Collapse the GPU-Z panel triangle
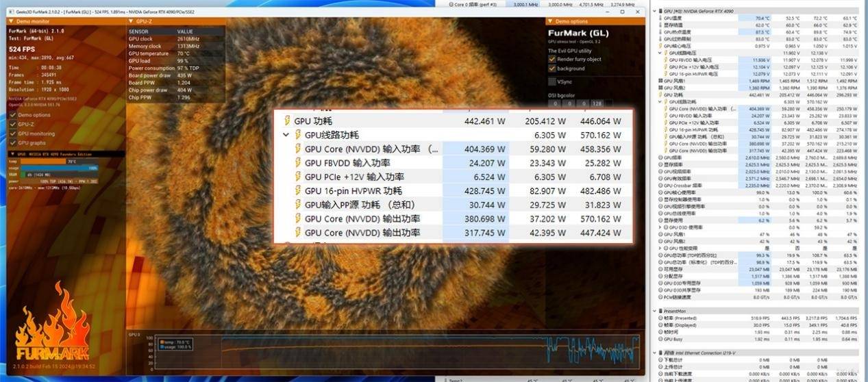Screen dimensions: 868x382 pyautogui.click(x=130, y=21)
